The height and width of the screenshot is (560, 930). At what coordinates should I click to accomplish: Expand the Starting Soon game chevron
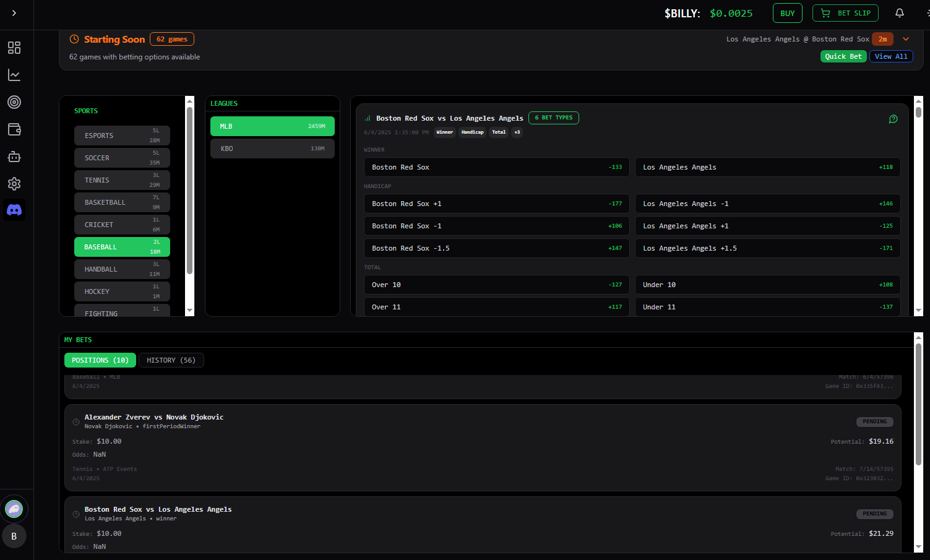(906, 39)
